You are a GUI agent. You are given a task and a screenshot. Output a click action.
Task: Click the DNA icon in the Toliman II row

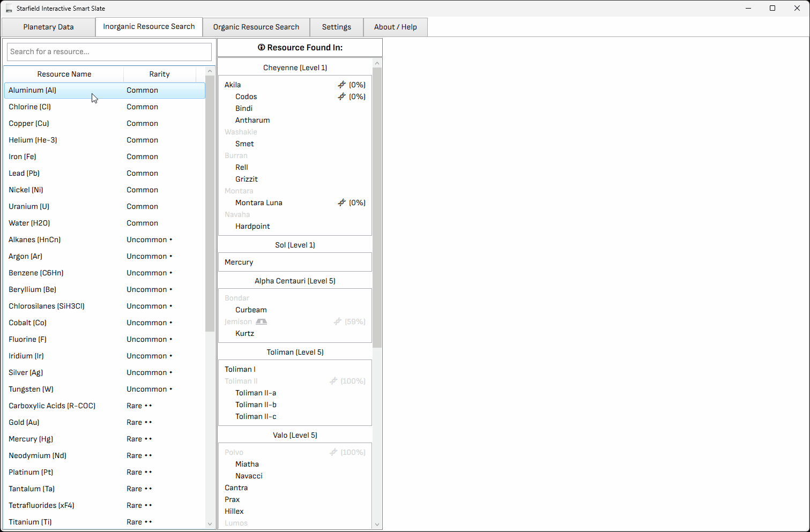click(333, 381)
